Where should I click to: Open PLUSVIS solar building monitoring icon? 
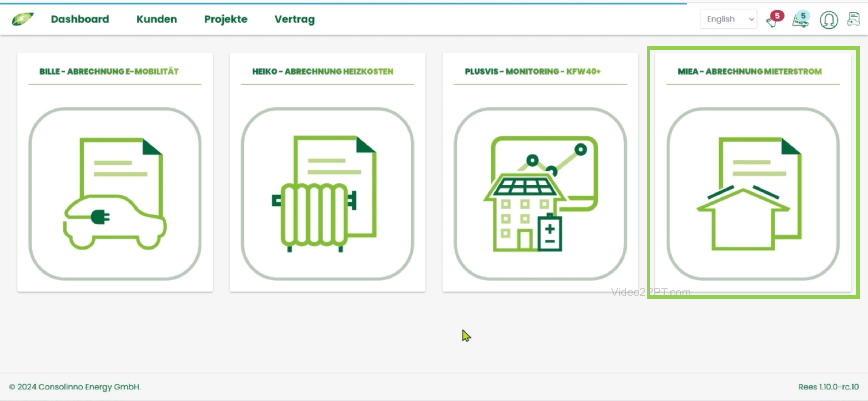[540, 194]
